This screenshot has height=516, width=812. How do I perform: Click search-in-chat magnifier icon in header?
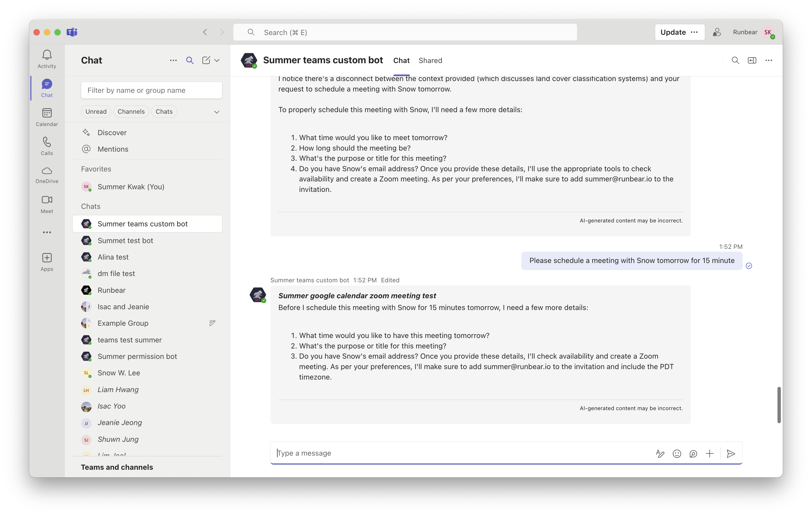[x=735, y=60]
